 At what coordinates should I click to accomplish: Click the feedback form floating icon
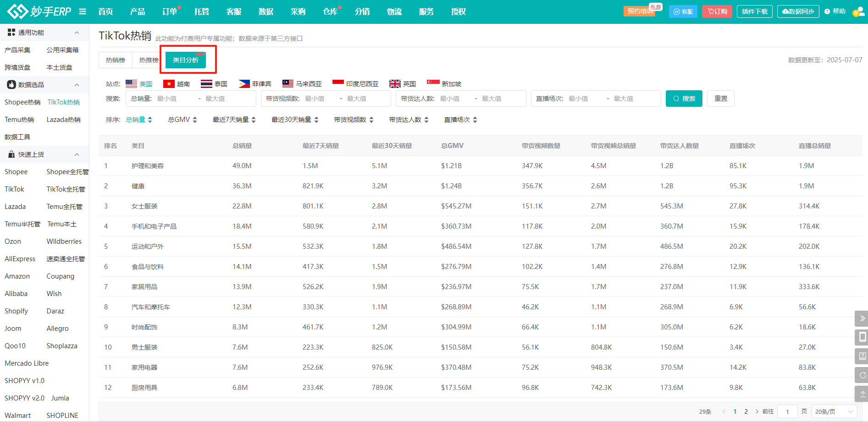click(x=862, y=356)
